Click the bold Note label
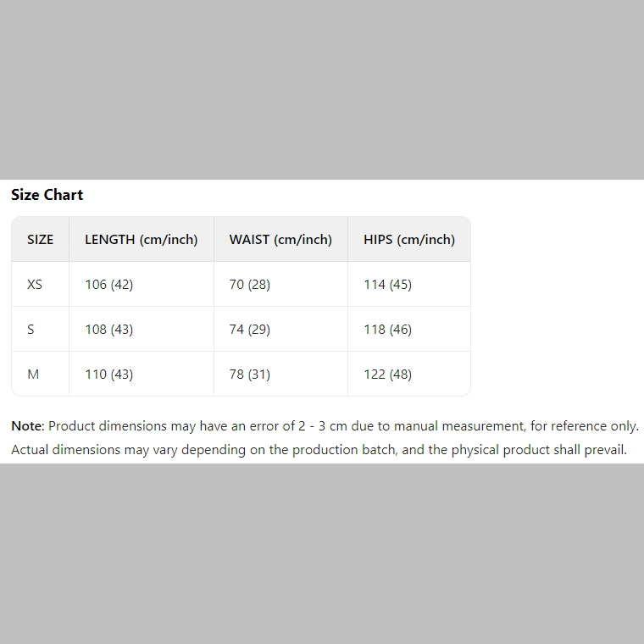The image size is (644, 644). (26, 426)
